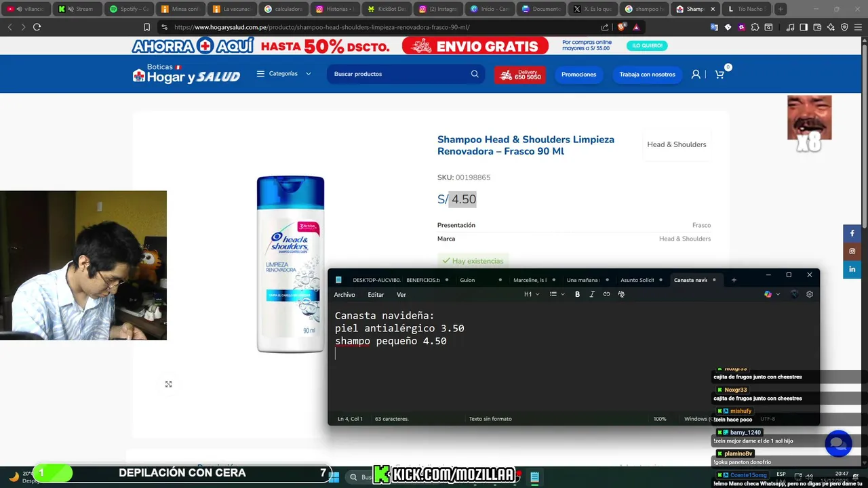The width and height of the screenshot is (868, 488).
Task: Switch to the Guion tab in Notepad
Action: pyautogui.click(x=480, y=280)
